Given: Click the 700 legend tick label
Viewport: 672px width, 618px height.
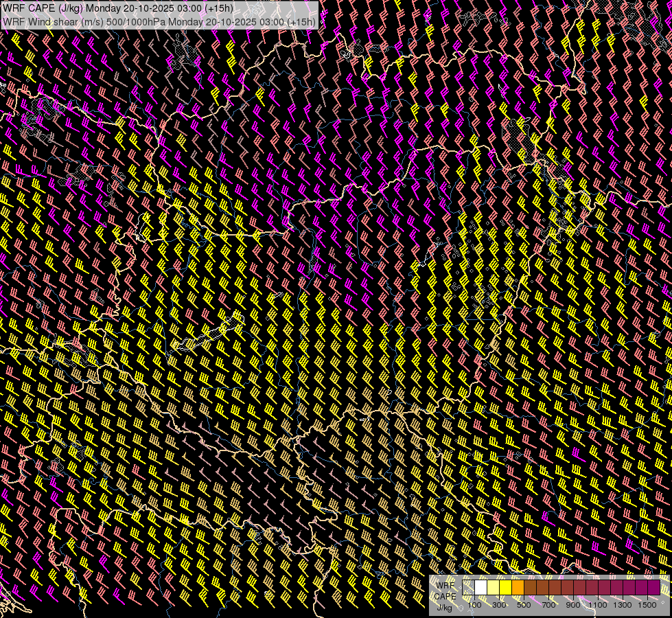Looking at the screenshot, I should [549, 605].
